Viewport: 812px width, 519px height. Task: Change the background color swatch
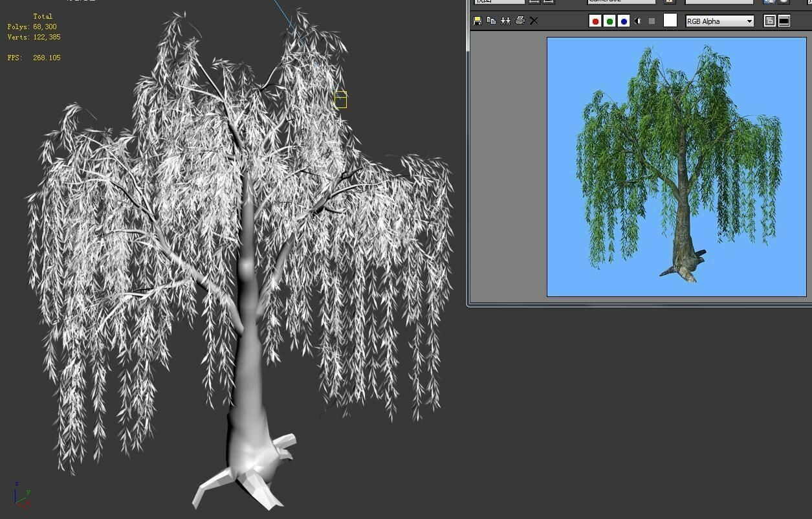[670, 20]
